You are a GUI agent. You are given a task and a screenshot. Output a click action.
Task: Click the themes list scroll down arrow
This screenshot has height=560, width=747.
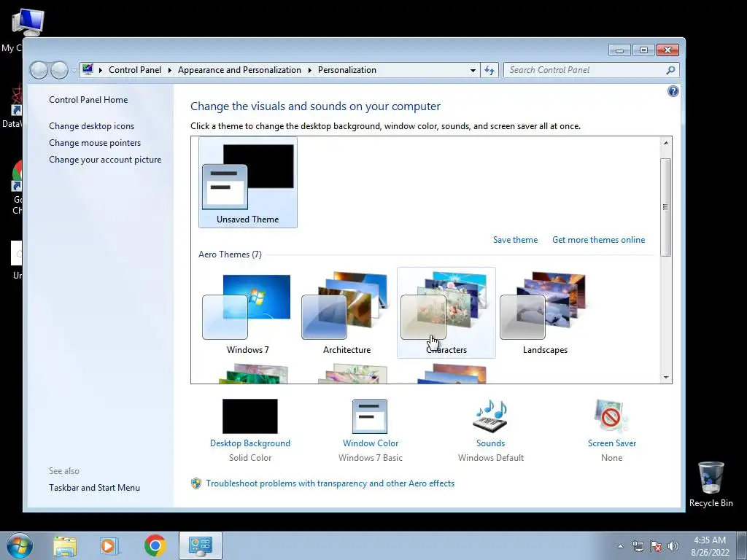pyautogui.click(x=666, y=377)
